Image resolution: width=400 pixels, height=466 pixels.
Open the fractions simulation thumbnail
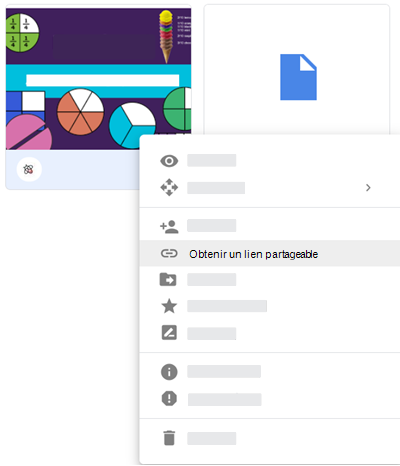[98, 79]
